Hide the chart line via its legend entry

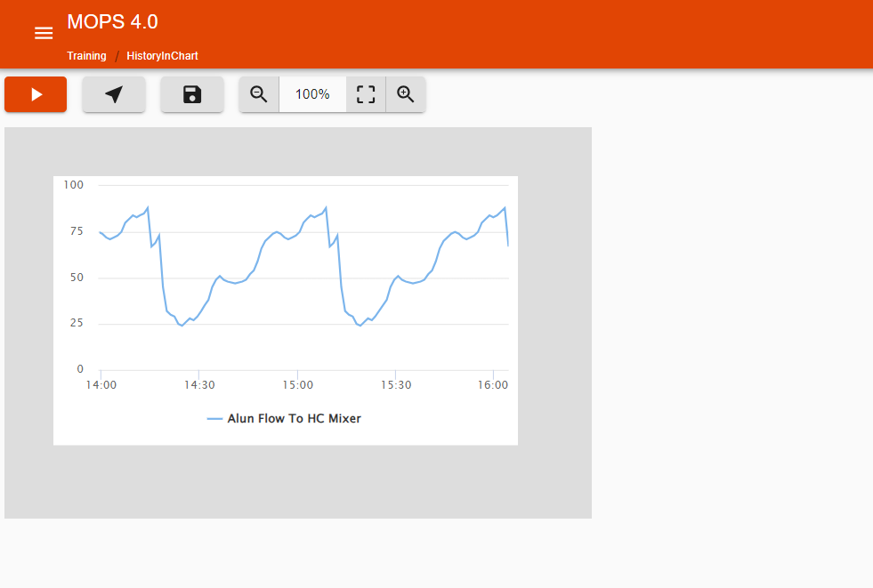coord(296,418)
